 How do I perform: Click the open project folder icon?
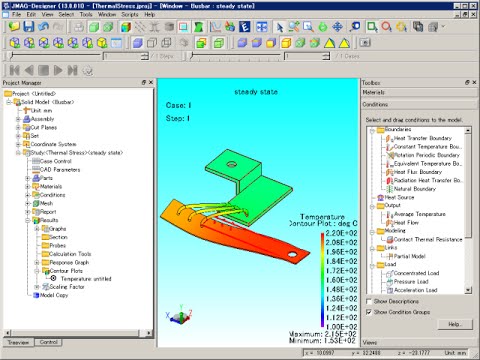(x=14, y=26)
